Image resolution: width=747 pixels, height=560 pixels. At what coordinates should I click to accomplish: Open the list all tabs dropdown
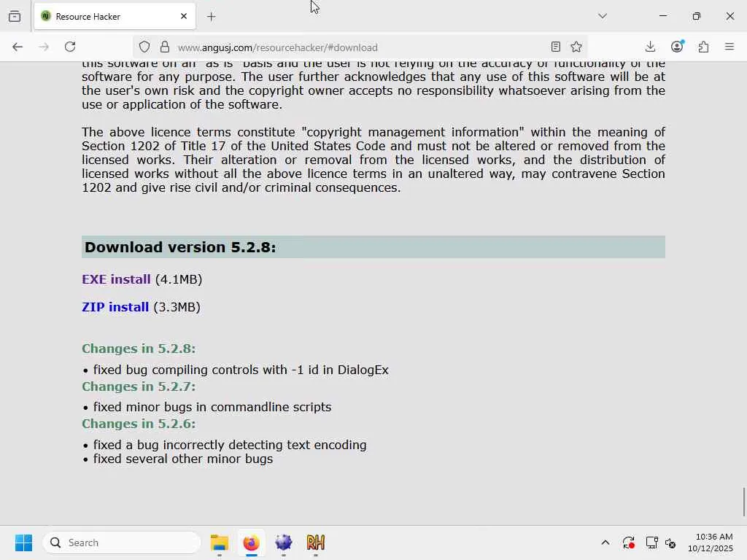point(603,16)
